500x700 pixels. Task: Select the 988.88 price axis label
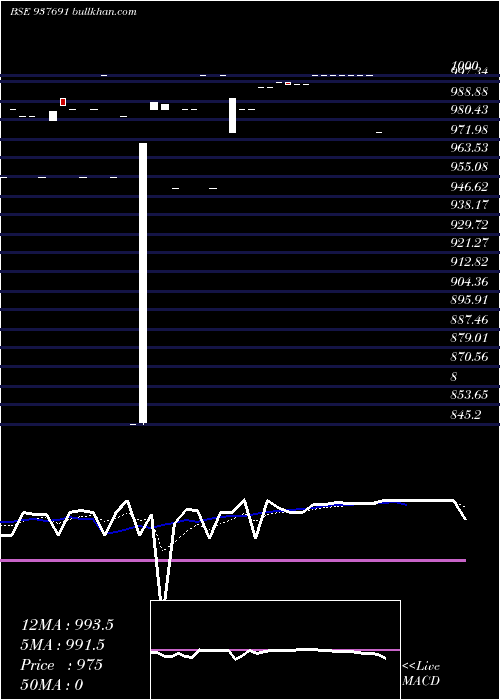[469, 92]
